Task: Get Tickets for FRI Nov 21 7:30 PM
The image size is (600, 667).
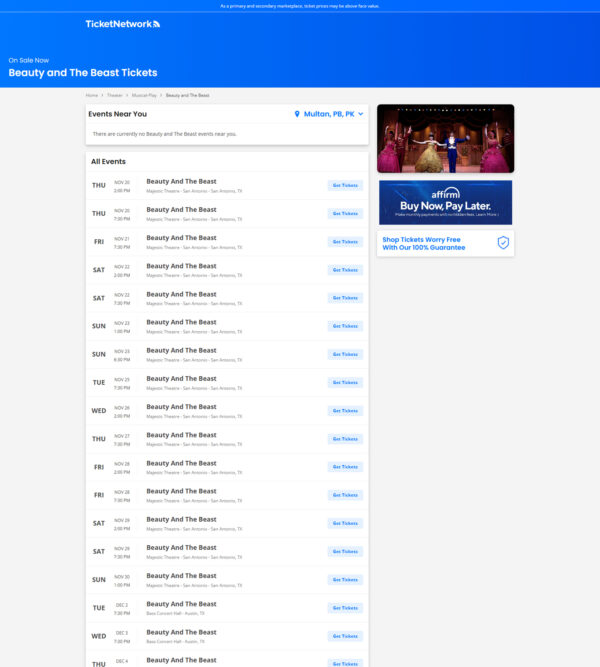Action: coord(345,242)
